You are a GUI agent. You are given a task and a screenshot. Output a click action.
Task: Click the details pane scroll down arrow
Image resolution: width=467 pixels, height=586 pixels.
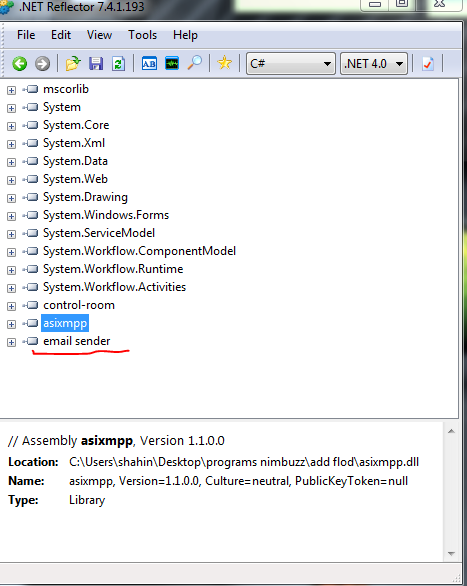451,553
